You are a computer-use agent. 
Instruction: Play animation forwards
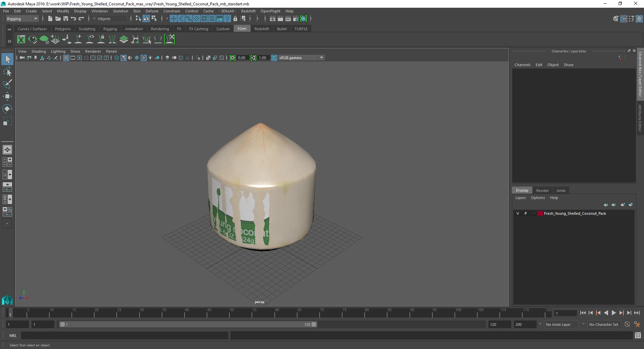613,313
